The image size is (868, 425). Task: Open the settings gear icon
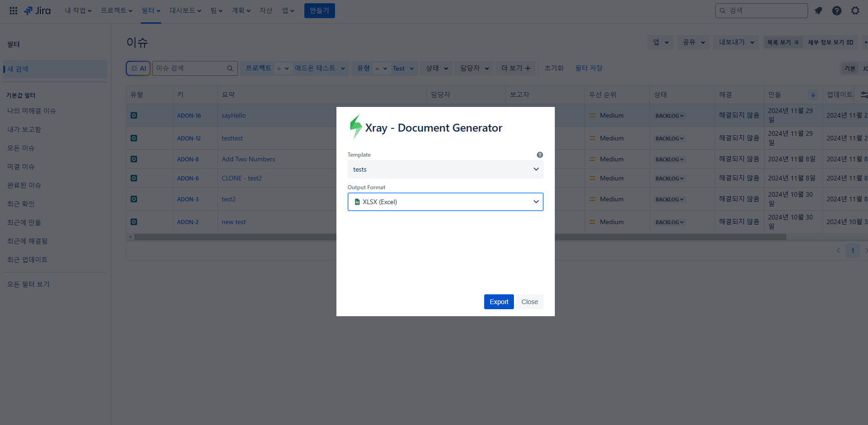point(855,10)
